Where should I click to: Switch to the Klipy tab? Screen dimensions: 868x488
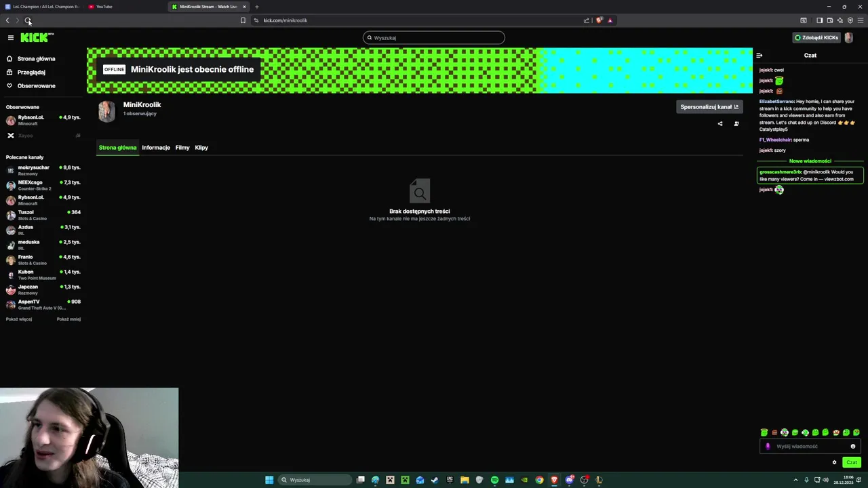[x=201, y=148]
